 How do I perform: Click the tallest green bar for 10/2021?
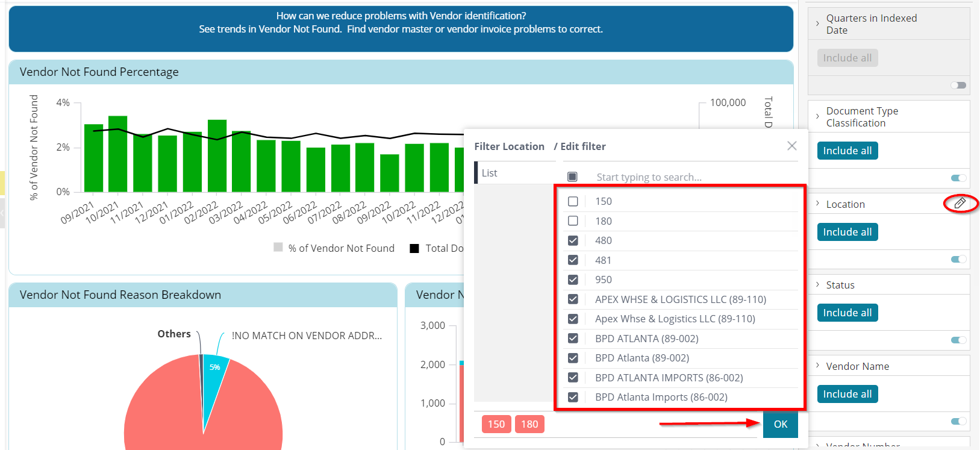pos(117,154)
